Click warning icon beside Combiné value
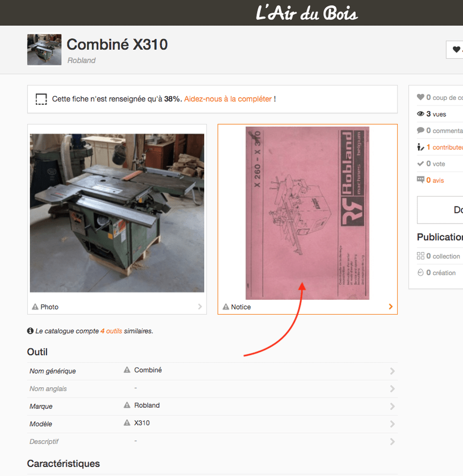The image size is (463, 476). tap(127, 370)
